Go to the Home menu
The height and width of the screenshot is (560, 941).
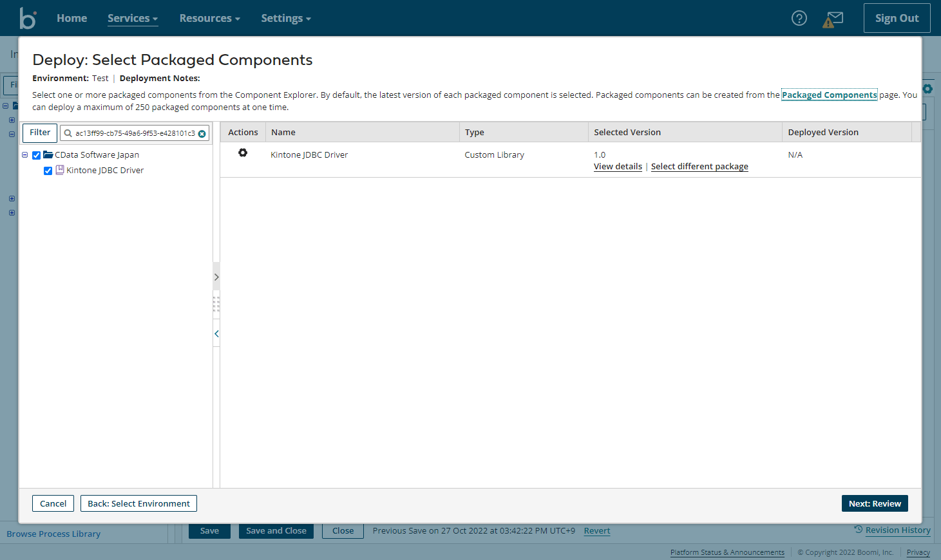pyautogui.click(x=72, y=18)
